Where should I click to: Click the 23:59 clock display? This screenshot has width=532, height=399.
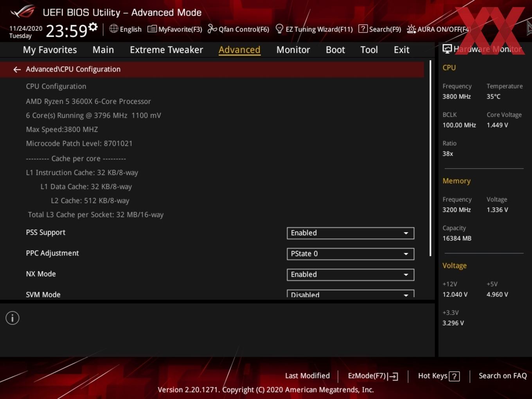click(x=66, y=31)
